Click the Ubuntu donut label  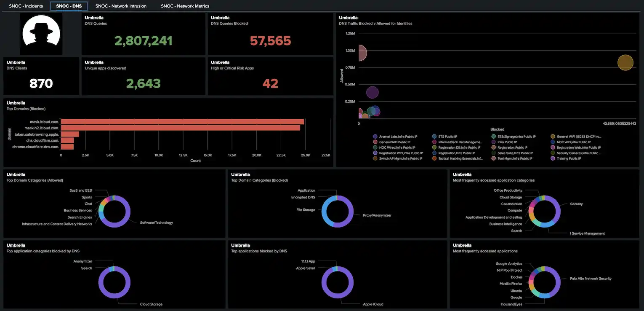point(516,291)
